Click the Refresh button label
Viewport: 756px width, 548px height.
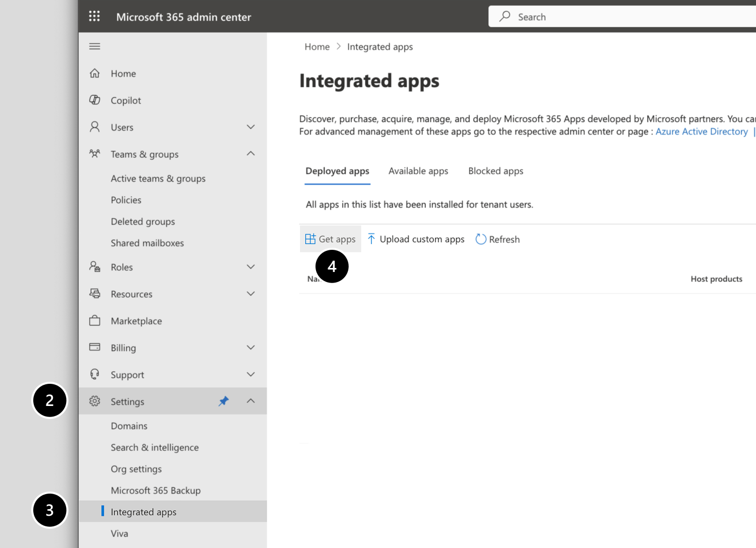[x=505, y=239]
